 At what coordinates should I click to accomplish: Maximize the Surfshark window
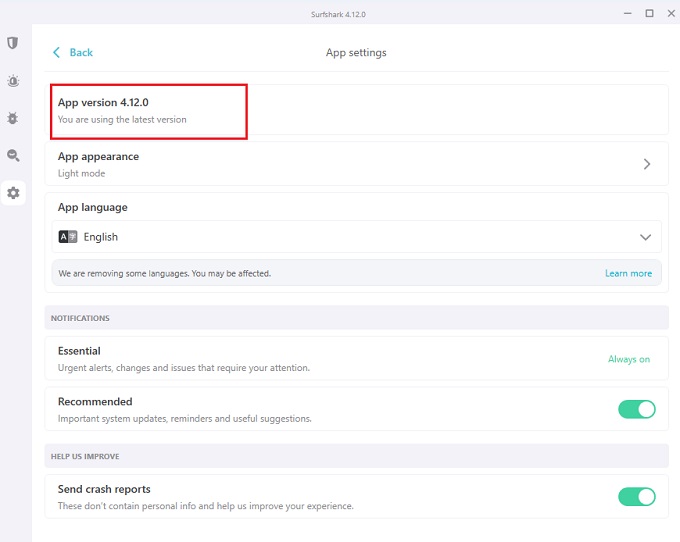(x=649, y=13)
